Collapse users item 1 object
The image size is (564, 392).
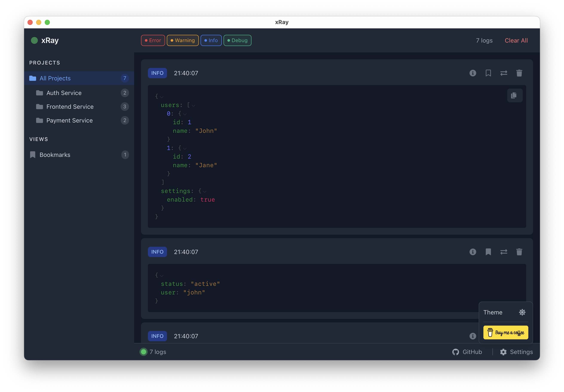[185, 149]
